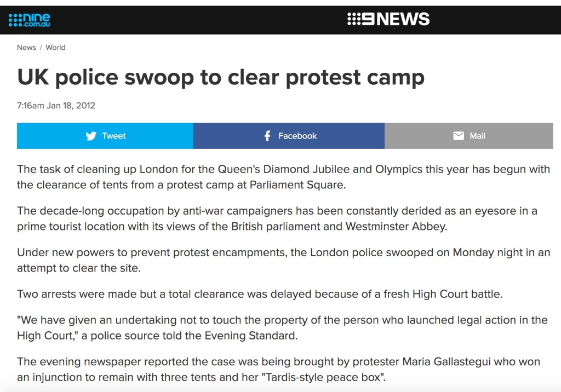
Task: Share the article via Tweet label
Action: point(114,136)
